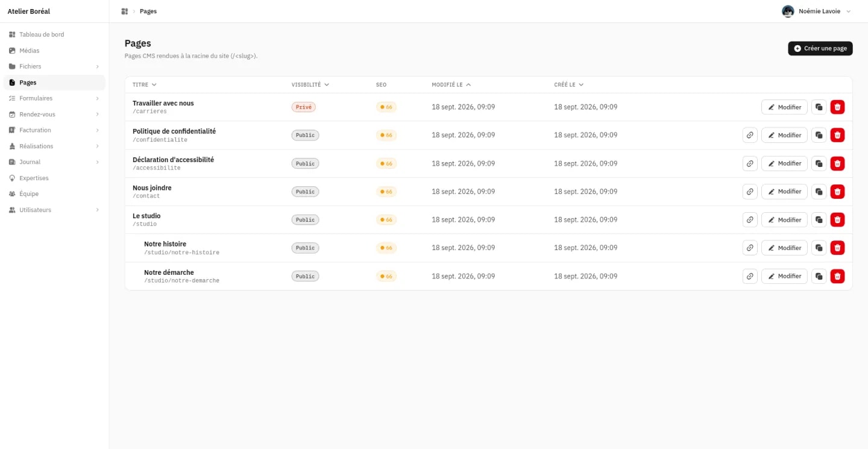Copy link for Déclaration d'accessibilité page

tap(750, 163)
